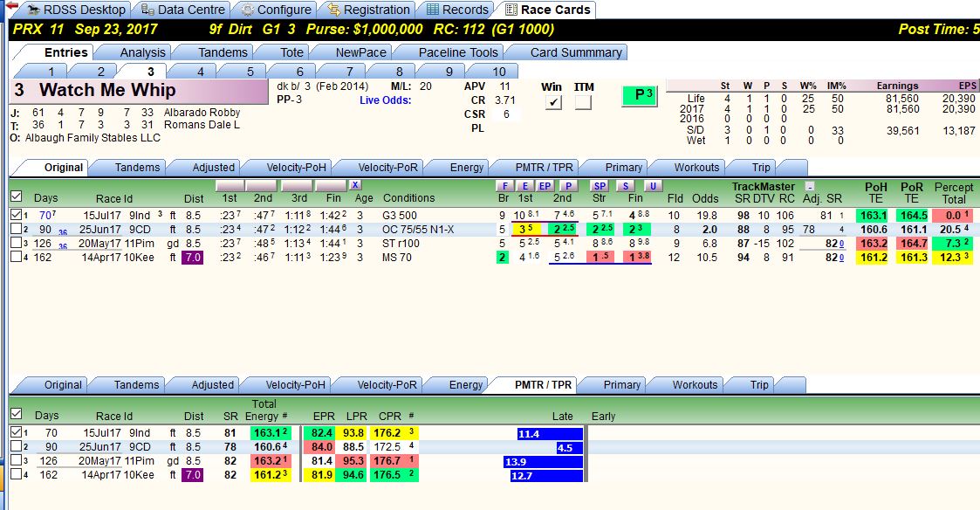Toggle select-all checkbox in lower PMTR header
Viewport: 980px width, 510px height.
(17, 414)
